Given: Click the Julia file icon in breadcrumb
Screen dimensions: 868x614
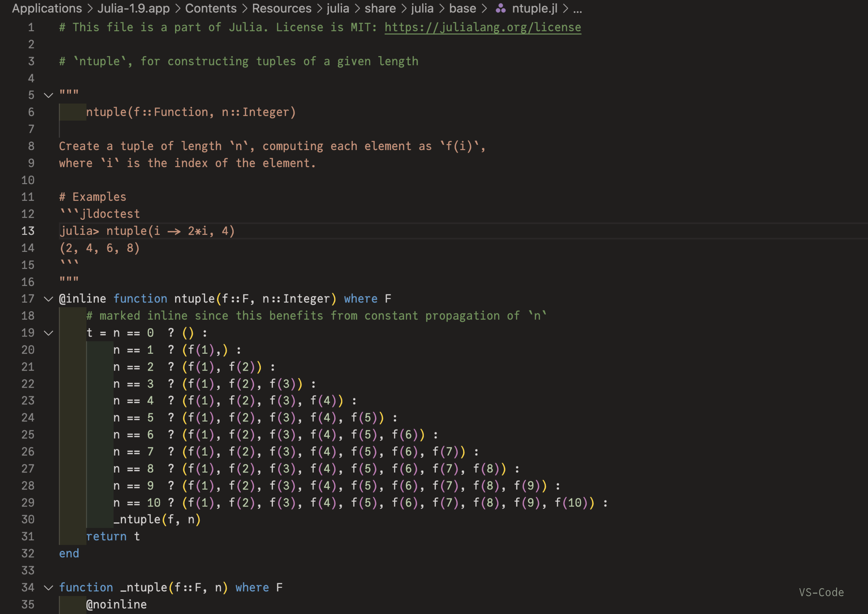Looking at the screenshot, I should pyautogui.click(x=501, y=8).
